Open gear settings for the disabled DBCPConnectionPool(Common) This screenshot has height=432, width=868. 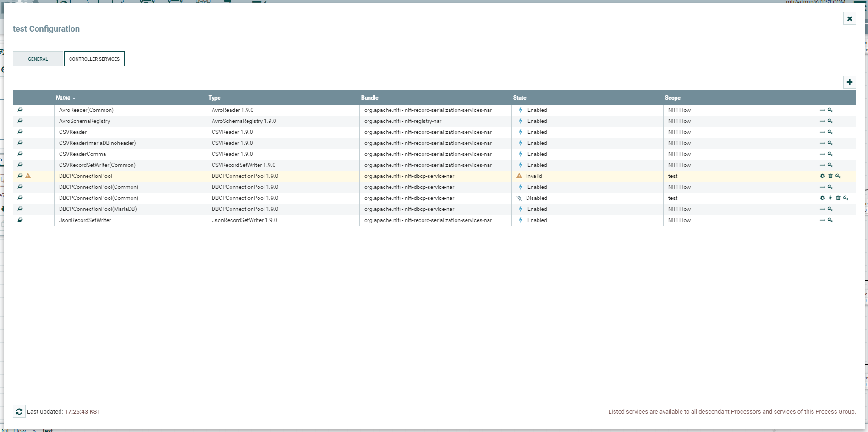coord(823,198)
